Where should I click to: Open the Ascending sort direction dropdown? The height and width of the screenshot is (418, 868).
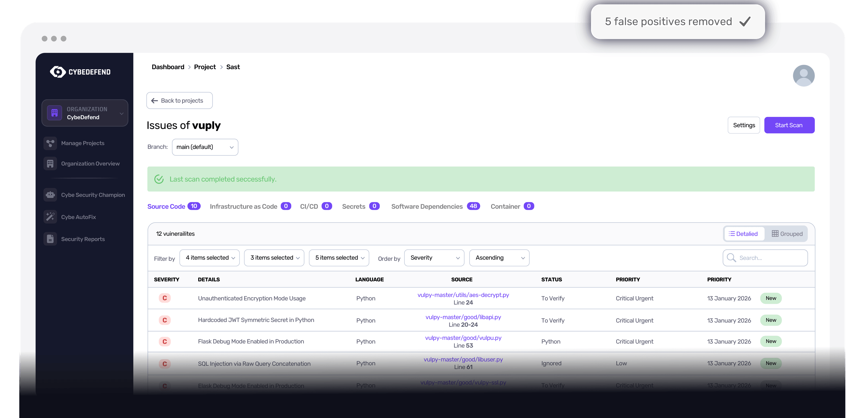(499, 258)
